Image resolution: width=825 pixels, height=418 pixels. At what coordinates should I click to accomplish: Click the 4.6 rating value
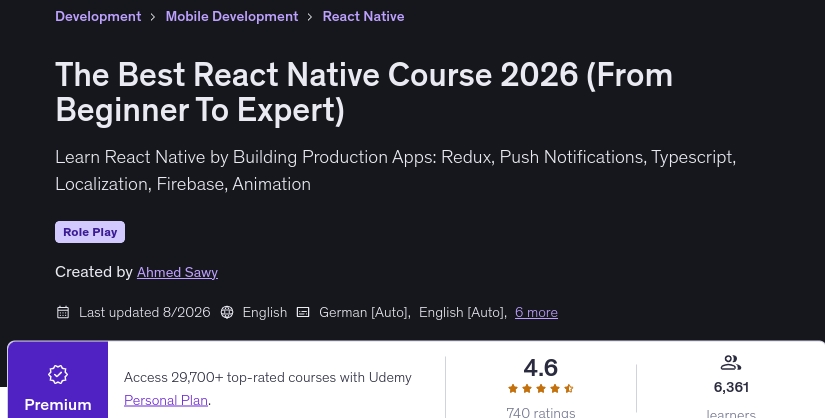coord(541,367)
